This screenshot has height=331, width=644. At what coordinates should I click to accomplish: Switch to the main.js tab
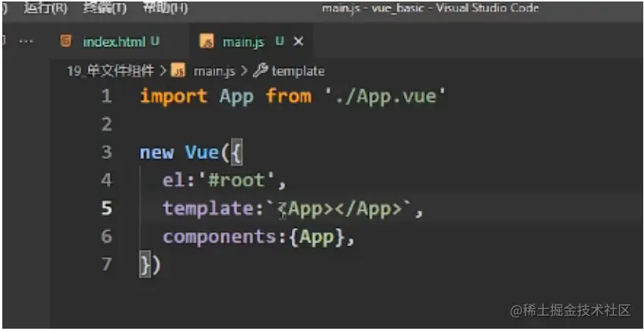coord(243,42)
